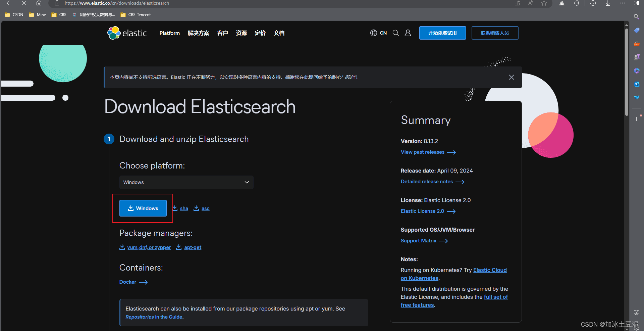Open the Platform menu

[170, 33]
